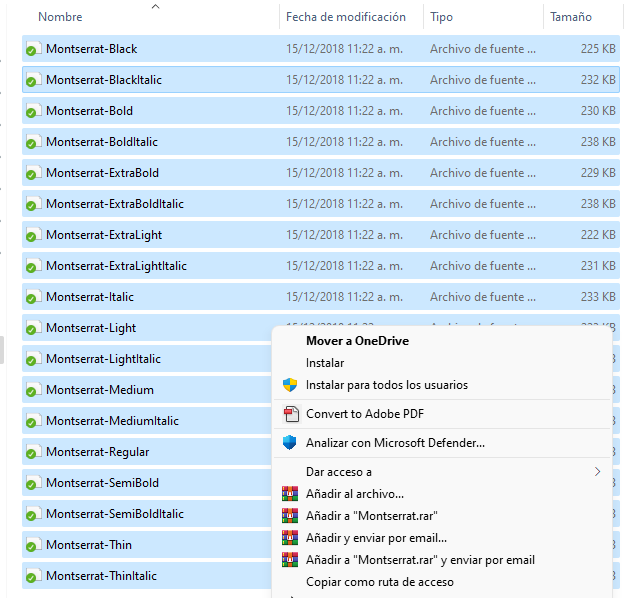Image resolution: width=631 pixels, height=598 pixels.
Task: Click the Montserrat-Italic file icon
Action: point(33,297)
